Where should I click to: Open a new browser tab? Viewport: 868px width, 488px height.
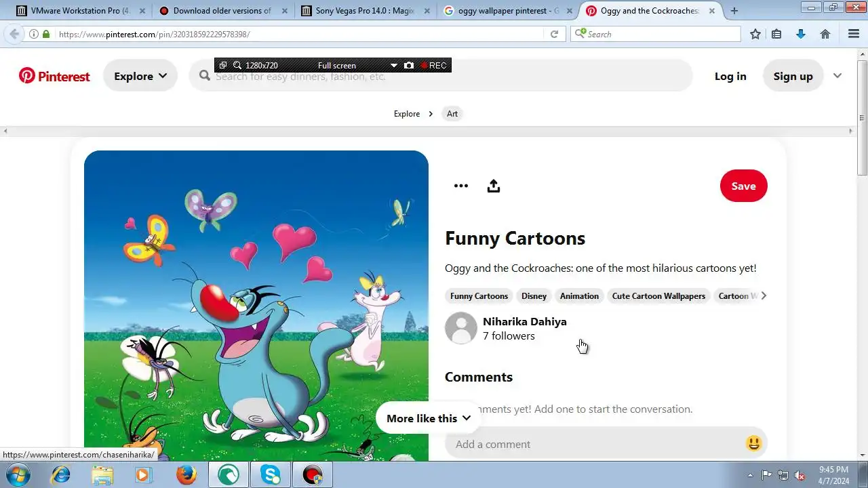tap(734, 11)
